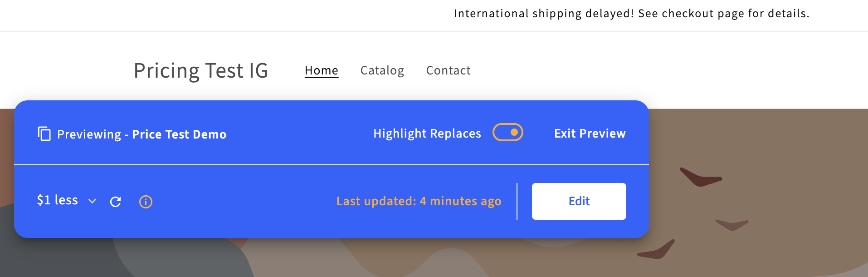This screenshot has height=277, width=868.
Task: Click the copy icon beside Previewing
Action: [44, 134]
